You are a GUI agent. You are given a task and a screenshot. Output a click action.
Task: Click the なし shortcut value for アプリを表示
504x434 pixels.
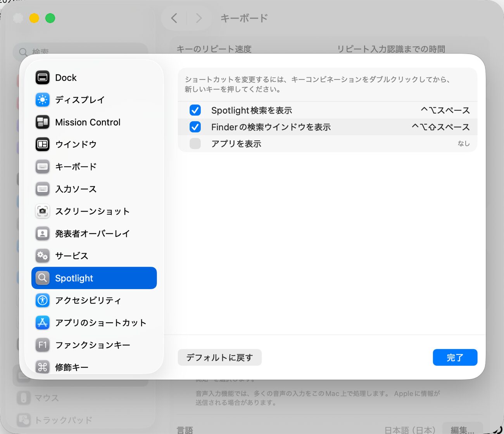click(464, 144)
